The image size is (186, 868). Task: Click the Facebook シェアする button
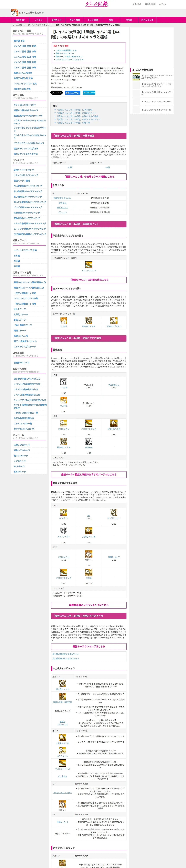[x=72, y=93]
